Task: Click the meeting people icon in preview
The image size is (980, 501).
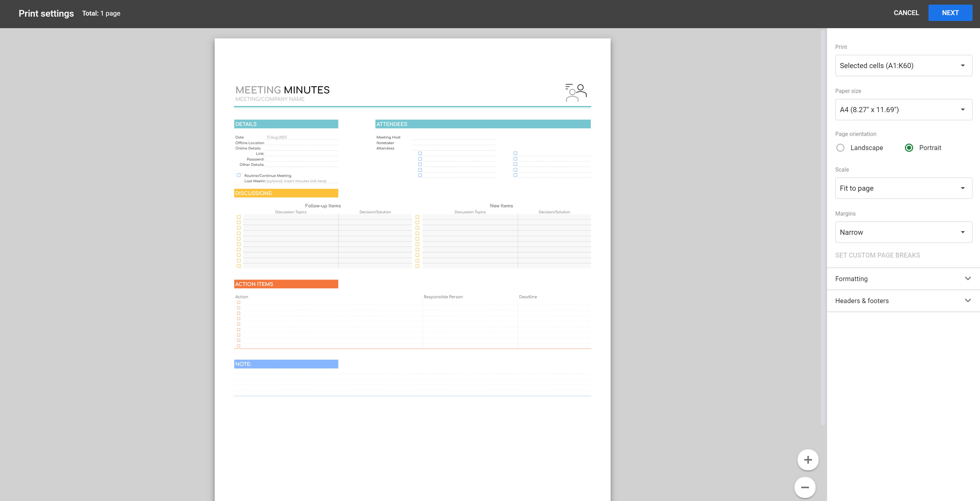Action: (x=576, y=93)
